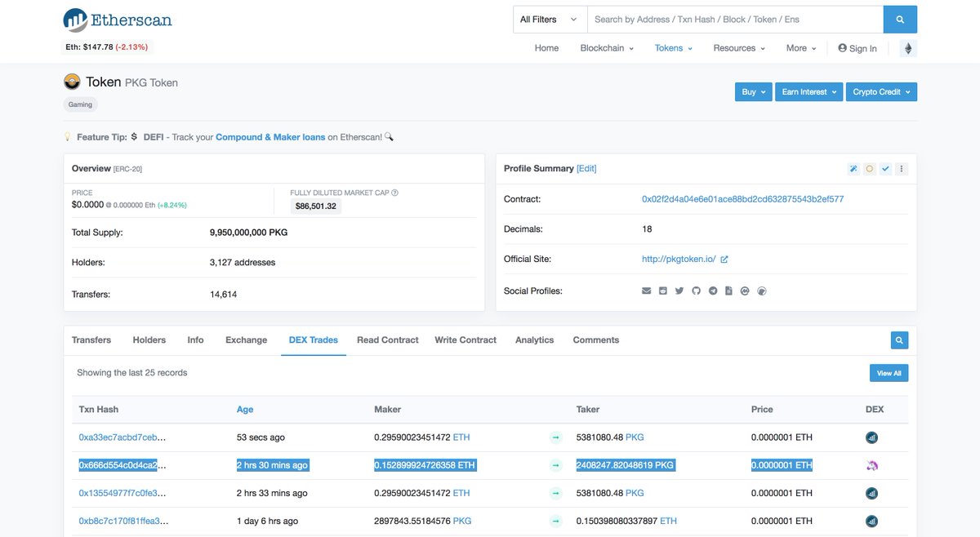The height and width of the screenshot is (537, 980).
Task: Click the [Edit] link in Profile Summary
Action: 586,168
